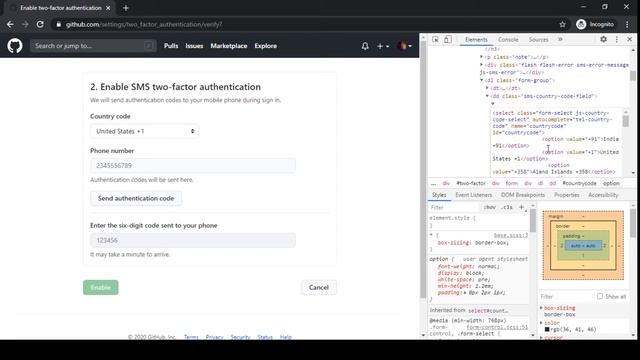Open the Terms footer link
The height and width of the screenshot is (360, 640).
tap(191, 337)
